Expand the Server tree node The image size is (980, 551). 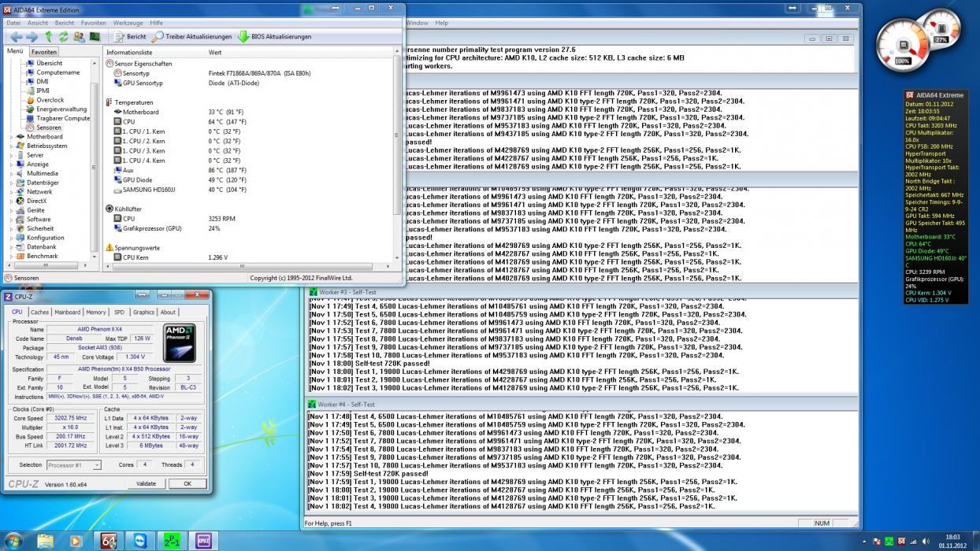tap(11, 155)
